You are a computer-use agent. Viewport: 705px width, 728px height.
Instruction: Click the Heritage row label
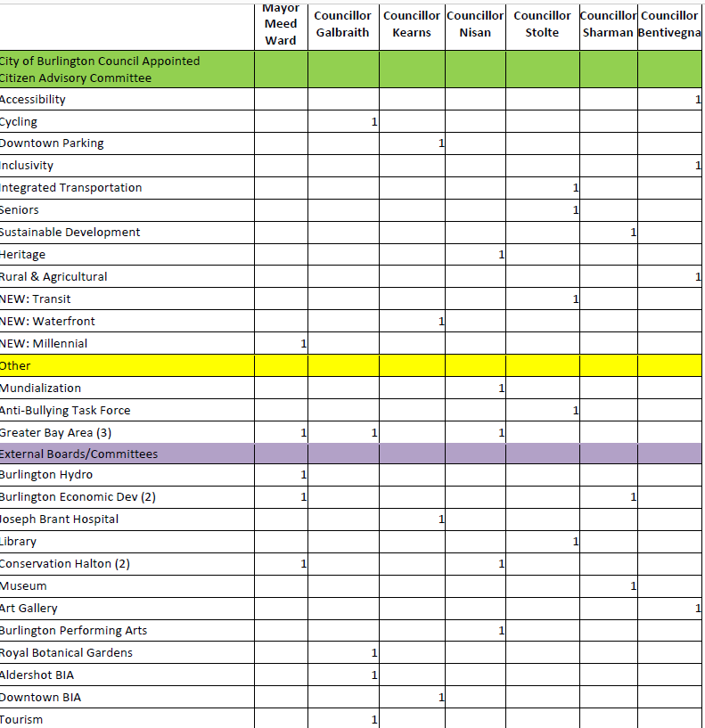[x=23, y=255]
